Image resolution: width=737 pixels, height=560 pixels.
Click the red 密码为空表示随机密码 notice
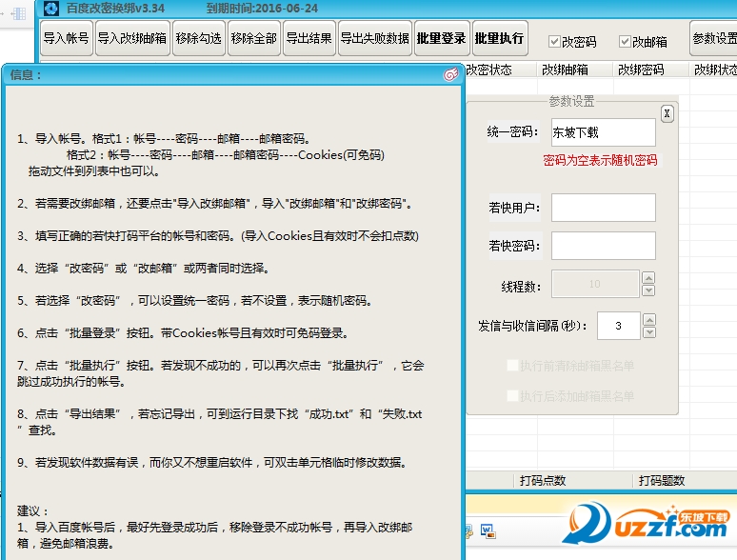[600, 160]
